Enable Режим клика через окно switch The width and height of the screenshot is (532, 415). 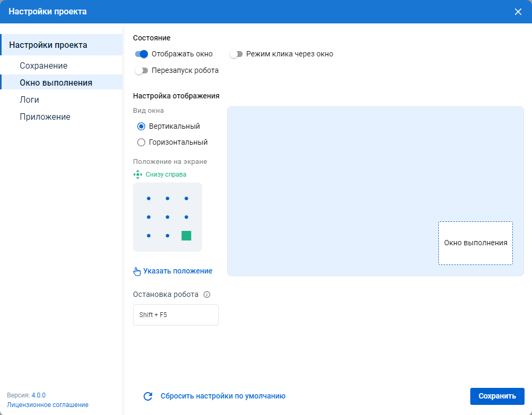pos(236,54)
